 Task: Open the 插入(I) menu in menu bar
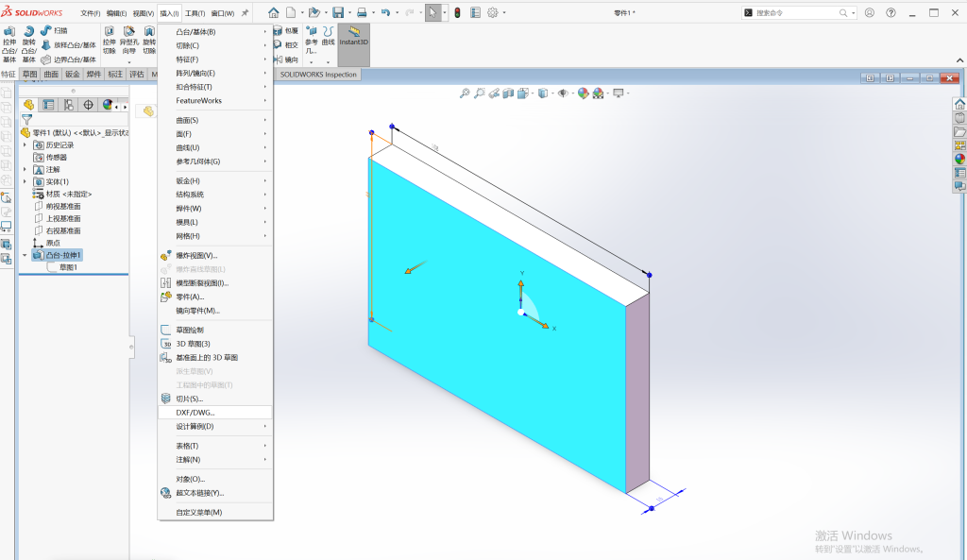point(169,13)
